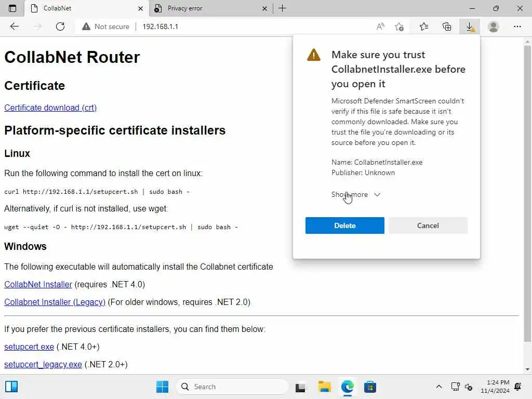Open the Collections panel
This screenshot has height=399, width=532.
pos(447,26)
